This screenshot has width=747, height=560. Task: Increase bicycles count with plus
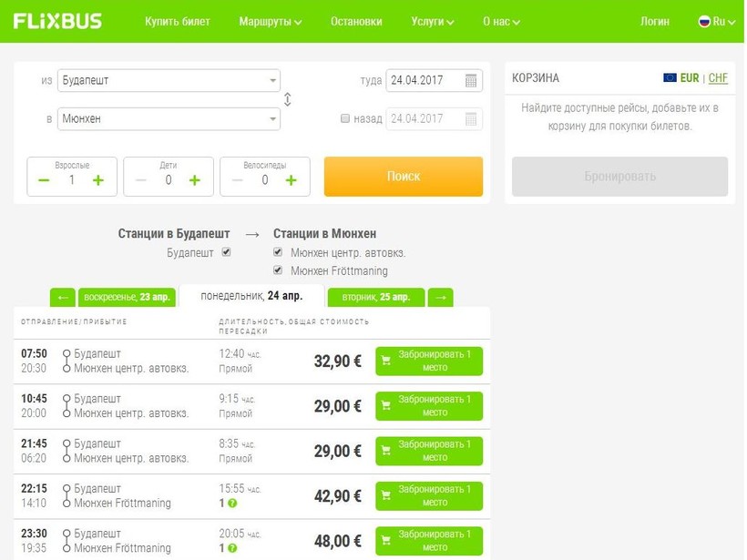click(x=292, y=180)
